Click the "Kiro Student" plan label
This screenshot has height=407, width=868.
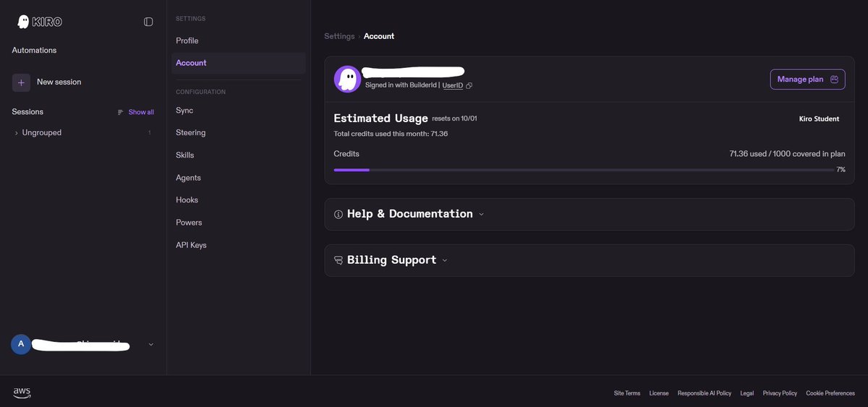pos(819,119)
